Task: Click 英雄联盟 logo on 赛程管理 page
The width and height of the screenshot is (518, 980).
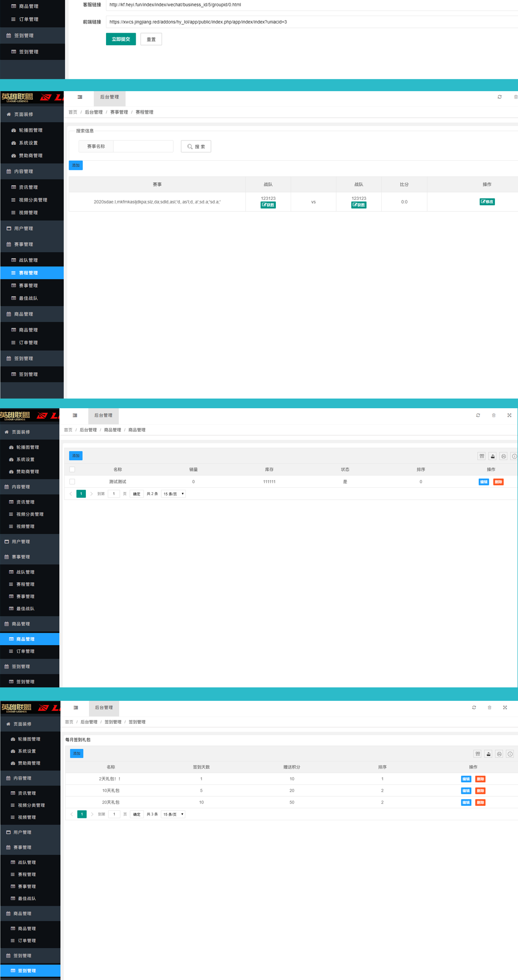Action: [x=17, y=97]
